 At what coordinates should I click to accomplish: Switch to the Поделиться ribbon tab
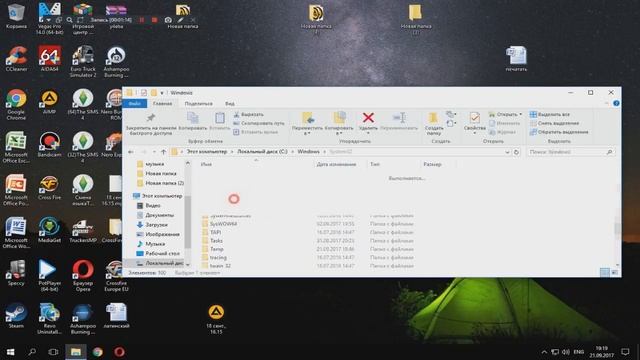(x=198, y=104)
